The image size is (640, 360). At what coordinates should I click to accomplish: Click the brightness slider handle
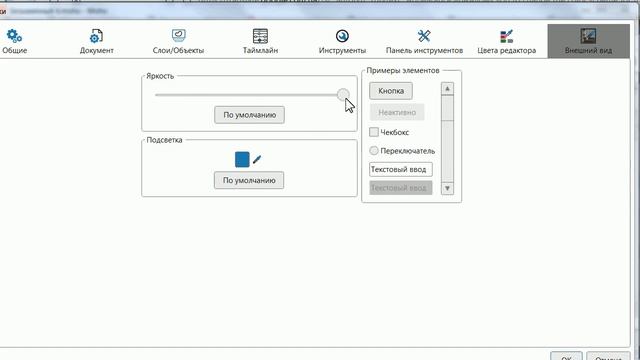pos(343,95)
